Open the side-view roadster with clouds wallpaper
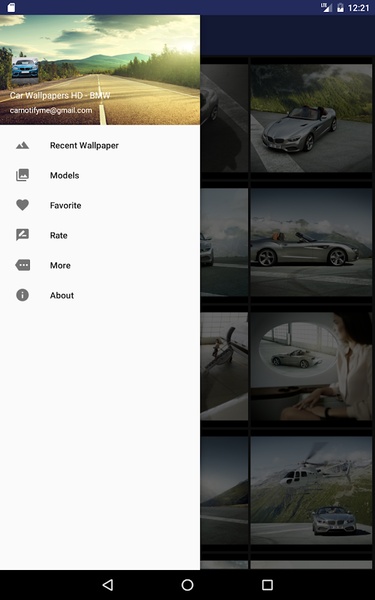Screen dimensions: 375x600 tap(311, 242)
